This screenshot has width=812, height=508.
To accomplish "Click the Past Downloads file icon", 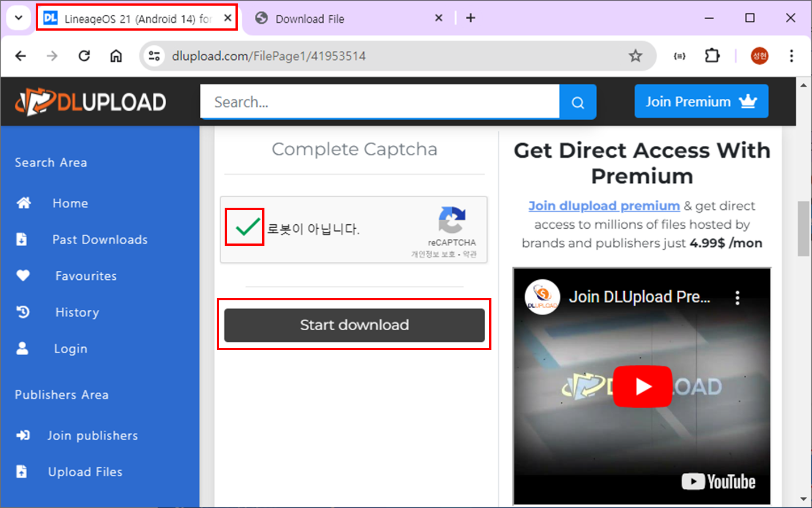I will [x=22, y=239].
